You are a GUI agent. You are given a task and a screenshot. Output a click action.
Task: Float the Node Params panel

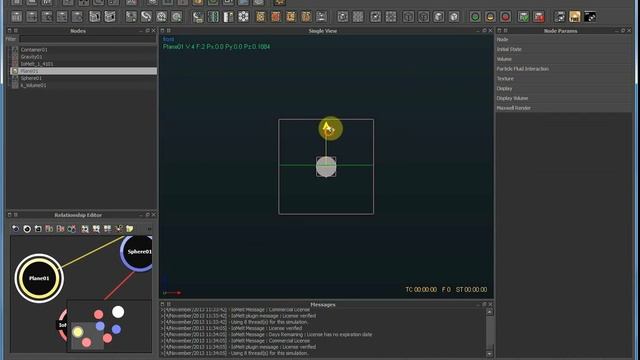pyautogui.click(x=622, y=31)
